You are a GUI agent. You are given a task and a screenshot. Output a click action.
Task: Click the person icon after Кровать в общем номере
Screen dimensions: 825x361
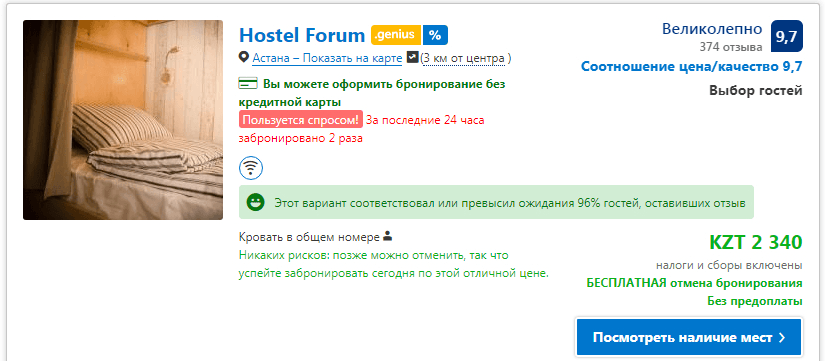tap(388, 236)
